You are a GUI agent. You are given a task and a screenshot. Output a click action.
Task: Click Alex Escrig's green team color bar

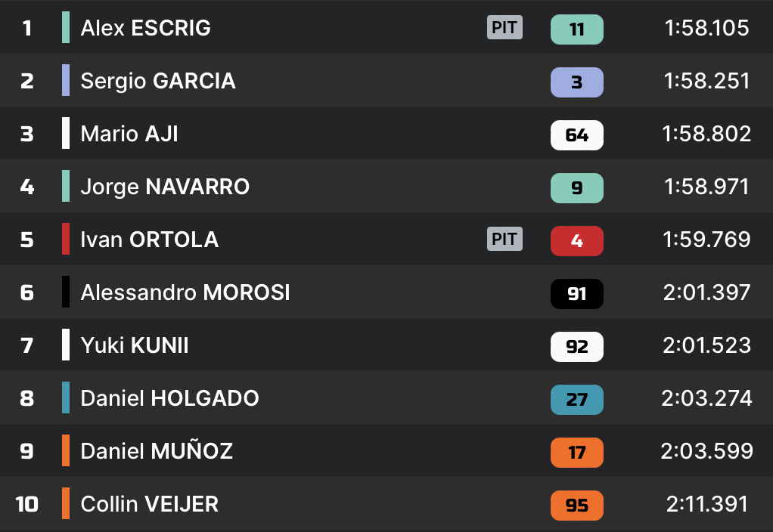tap(66, 27)
